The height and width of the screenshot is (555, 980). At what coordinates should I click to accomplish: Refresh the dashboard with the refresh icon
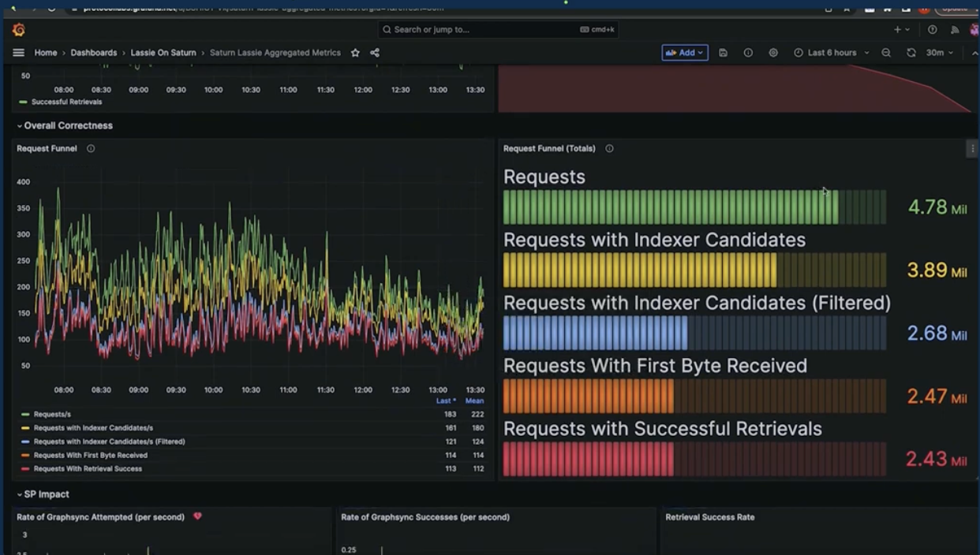click(x=911, y=52)
